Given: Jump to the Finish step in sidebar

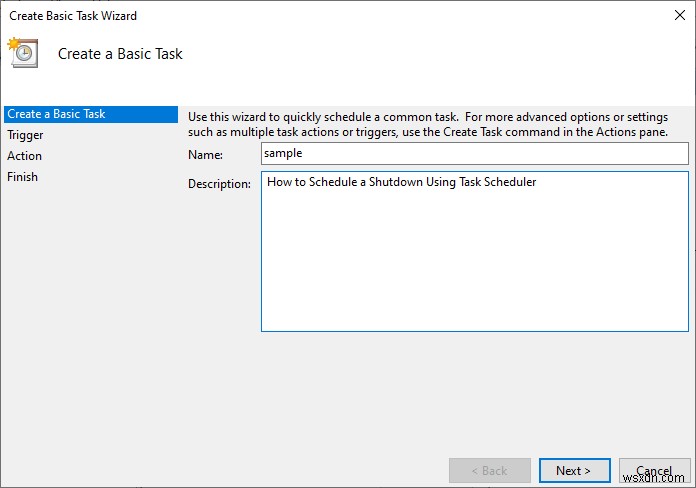Looking at the screenshot, I should [23, 177].
